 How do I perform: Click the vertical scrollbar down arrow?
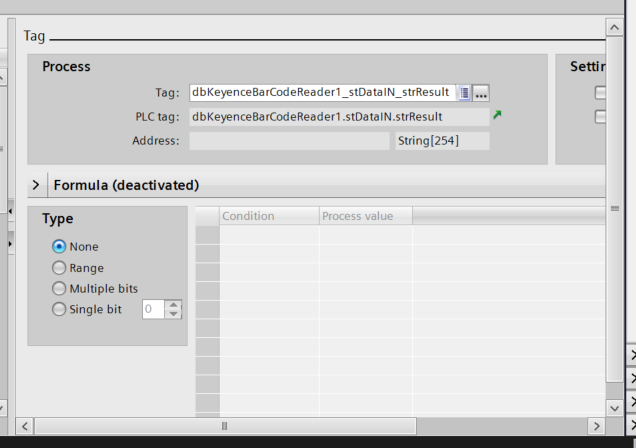(x=615, y=408)
